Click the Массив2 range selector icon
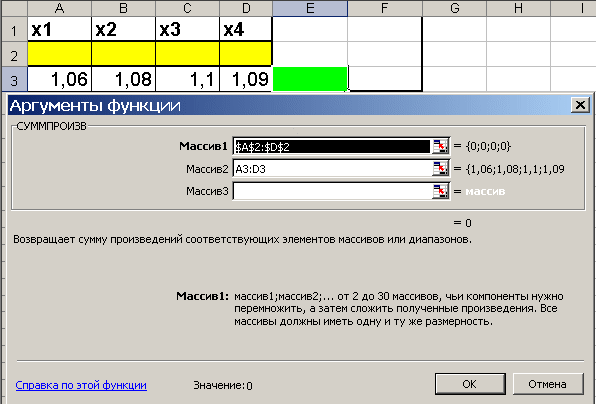597x405 pixels. pos(440,169)
